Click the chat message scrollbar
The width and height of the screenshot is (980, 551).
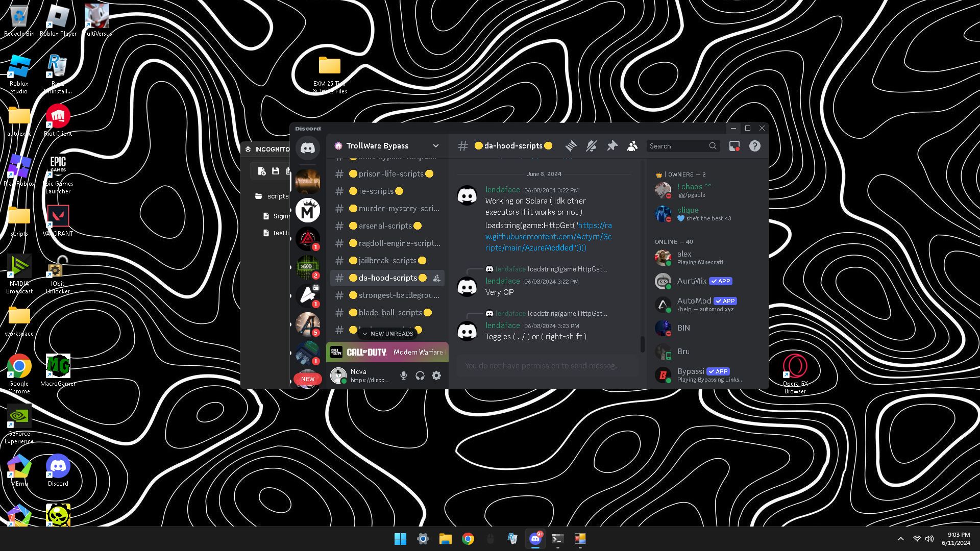click(x=642, y=344)
